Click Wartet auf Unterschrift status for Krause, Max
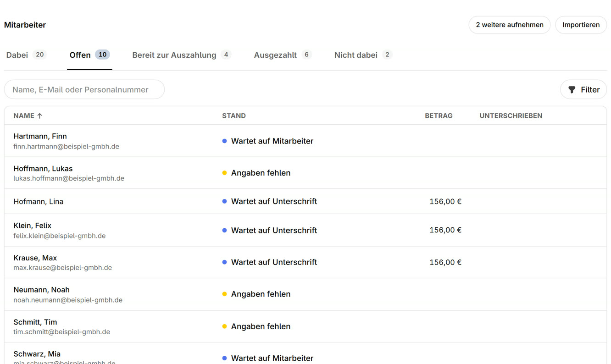Screen dimensions: 611x364 (270, 262)
